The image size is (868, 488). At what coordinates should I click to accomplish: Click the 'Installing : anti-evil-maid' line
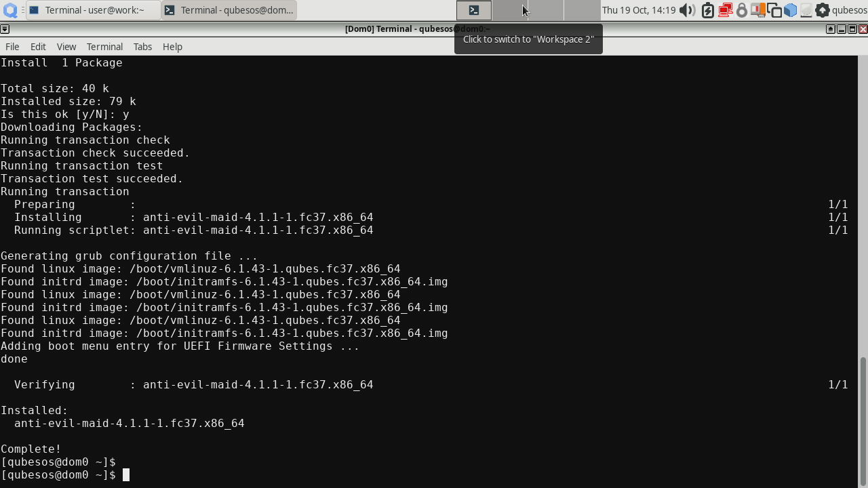[194, 218]
